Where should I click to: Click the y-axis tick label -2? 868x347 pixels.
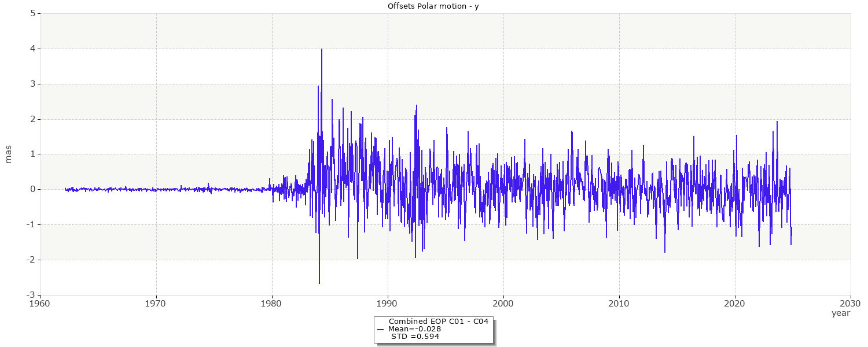click(x=31, y=260)
